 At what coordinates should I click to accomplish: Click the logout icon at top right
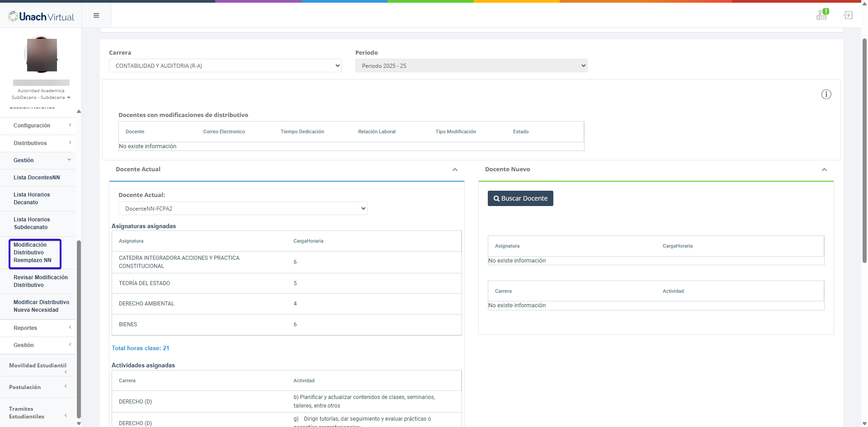(848, 15)
